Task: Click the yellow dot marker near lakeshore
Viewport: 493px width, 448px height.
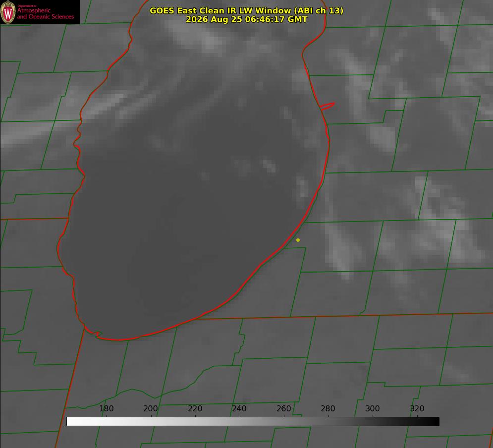Action: 298,240
